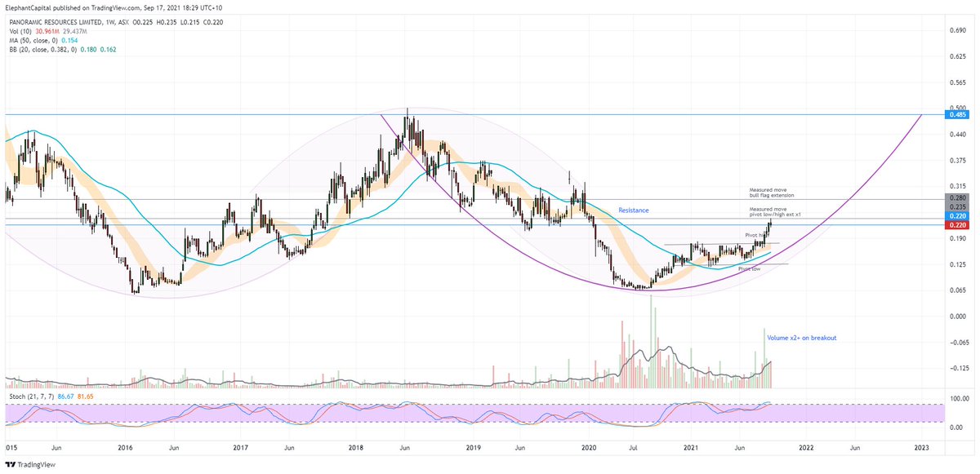Screen dimensions: 980x474
Task: Click the 0.565 price axis value
Action: [958, 82]
